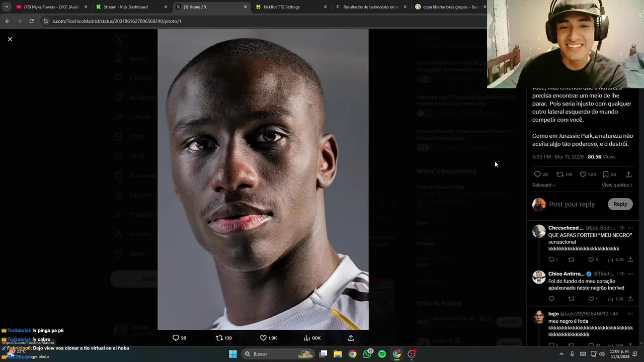The height and width of the screenshot is (362, 644).
Task: Like Cheesehead's reply with 6 likes
Action: 593,259
